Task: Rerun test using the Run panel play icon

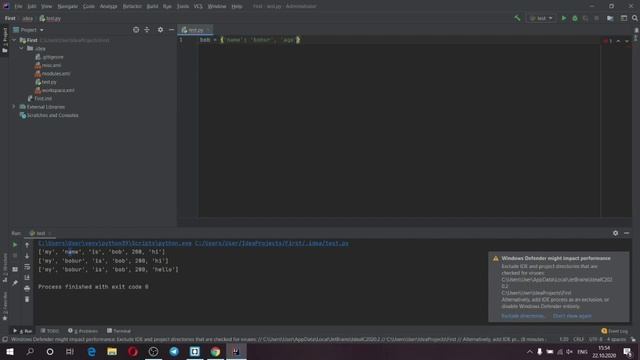Action: tap(15, 244)
